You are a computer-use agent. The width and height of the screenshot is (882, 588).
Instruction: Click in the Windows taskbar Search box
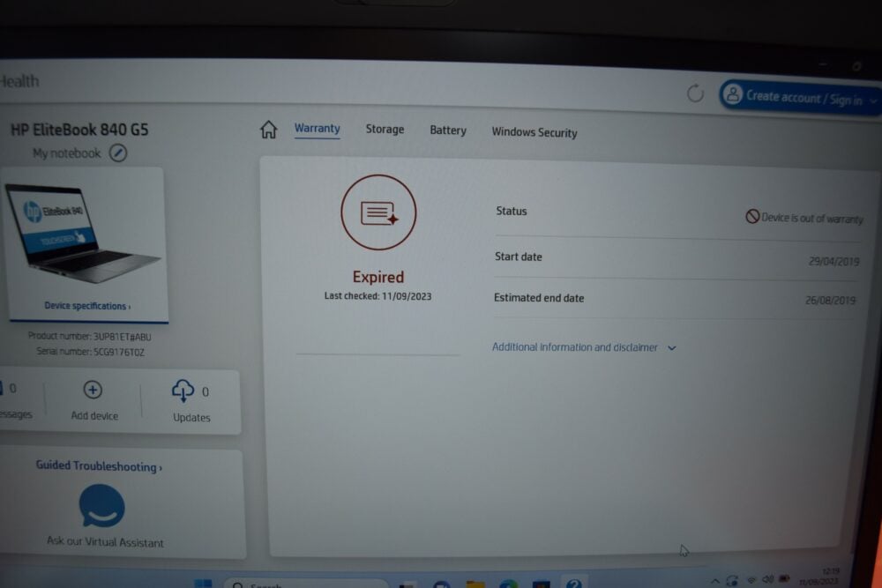click(307, 584)
